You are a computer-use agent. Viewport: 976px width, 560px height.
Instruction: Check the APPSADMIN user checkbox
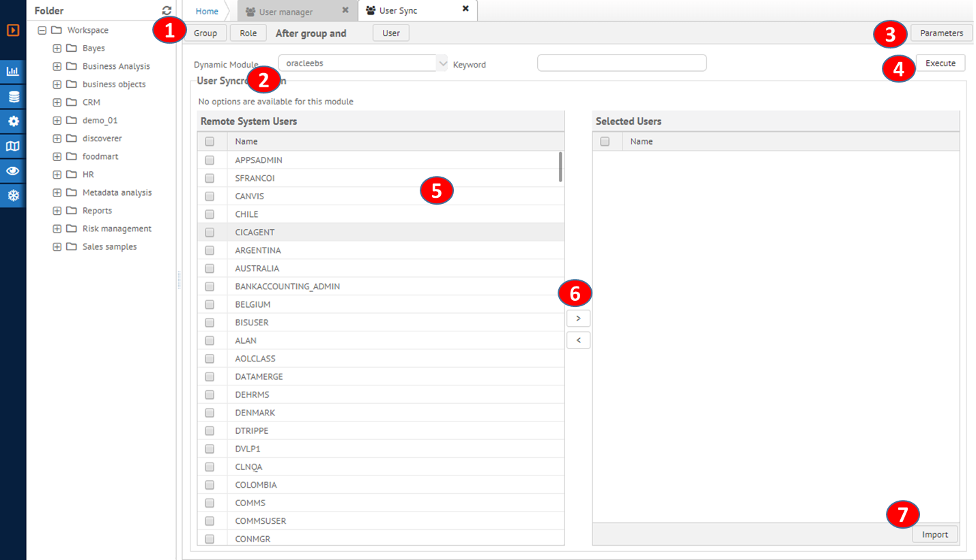210,160
